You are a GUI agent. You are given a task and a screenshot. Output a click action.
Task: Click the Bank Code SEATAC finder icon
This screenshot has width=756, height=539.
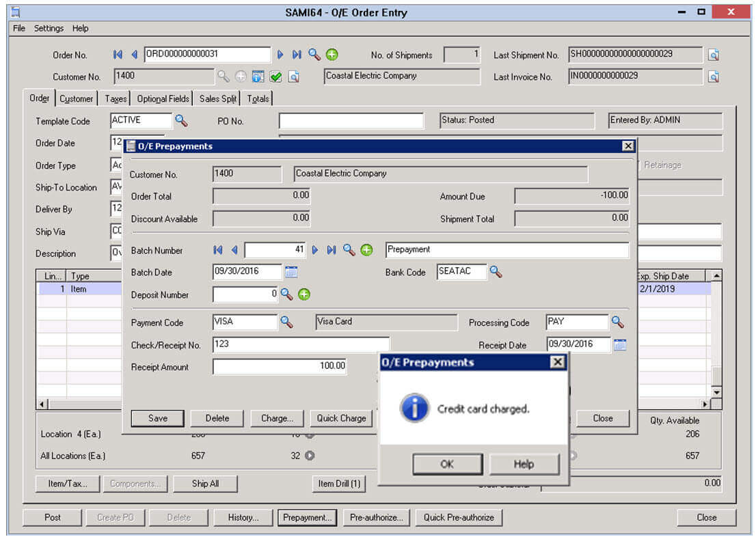[x=496, y=271]
